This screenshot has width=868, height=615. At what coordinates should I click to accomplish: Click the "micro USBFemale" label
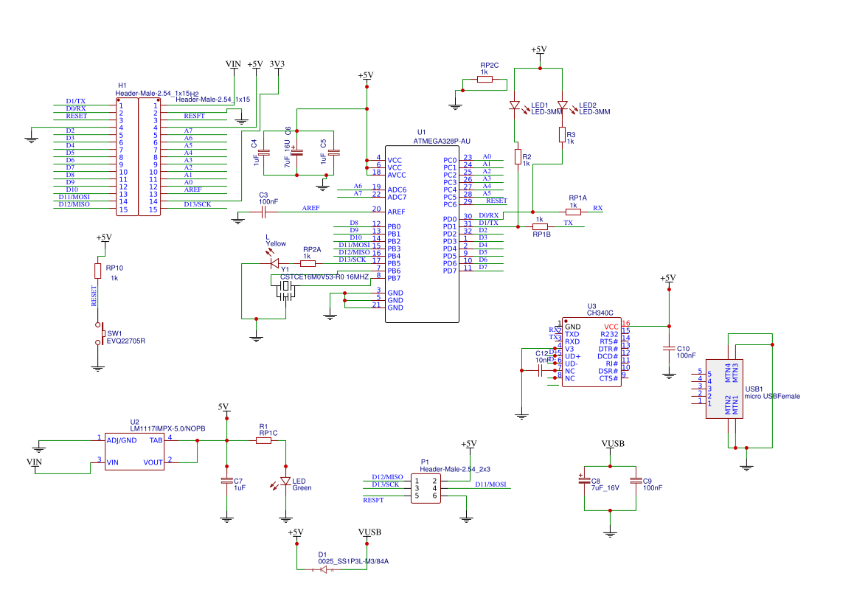click(x=771, y=396)
